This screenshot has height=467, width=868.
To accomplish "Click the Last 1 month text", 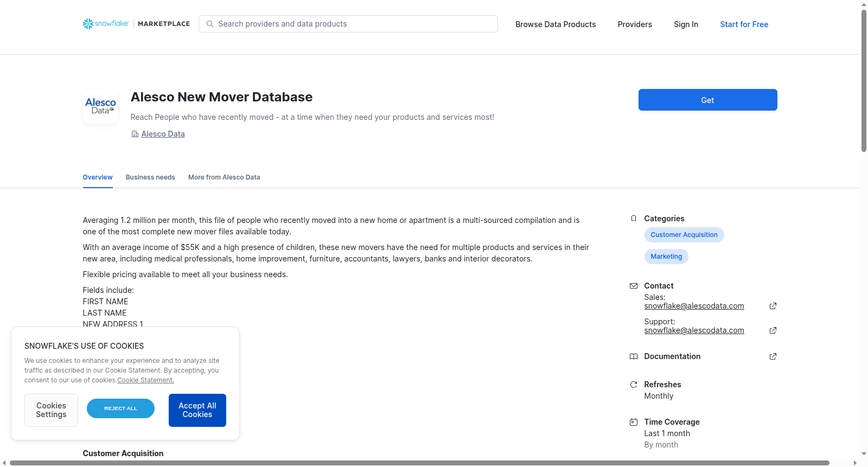I will [667, 433].
